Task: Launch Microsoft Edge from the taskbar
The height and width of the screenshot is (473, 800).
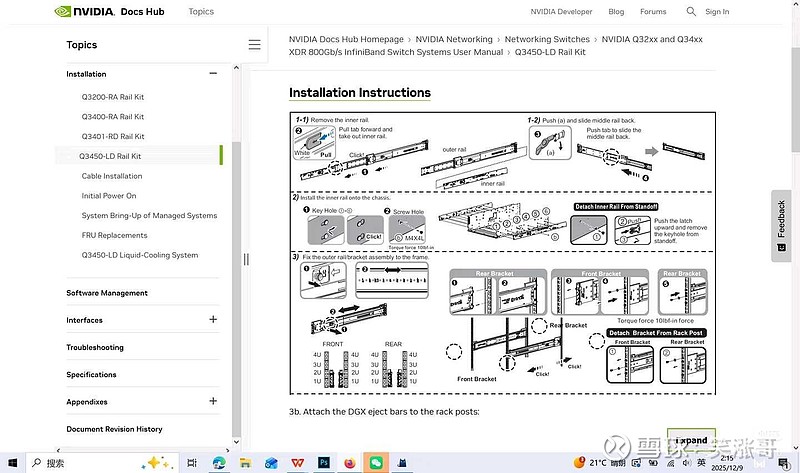Action: tap(219, 463)
